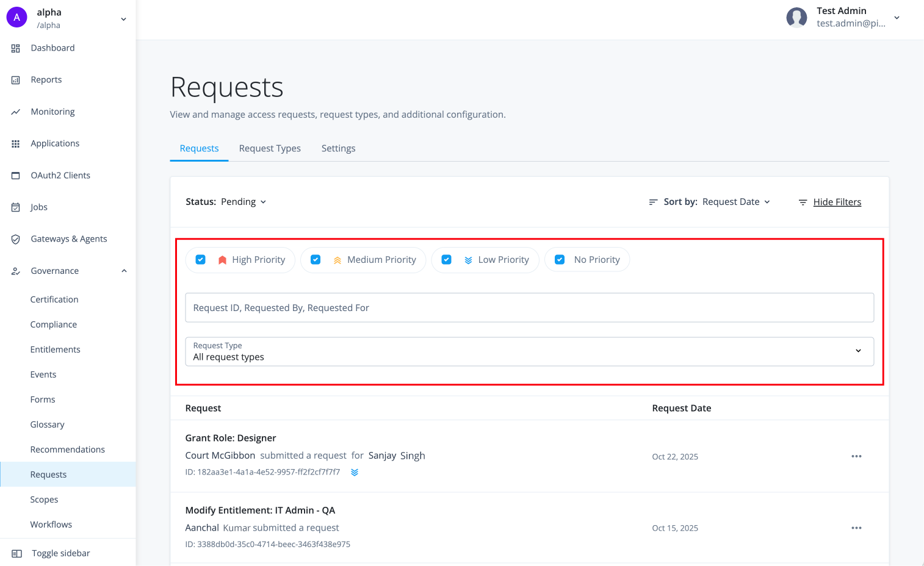Uncheck the High Priority filter
Viewport: 924px width, 566px height.
coord(200,259)
